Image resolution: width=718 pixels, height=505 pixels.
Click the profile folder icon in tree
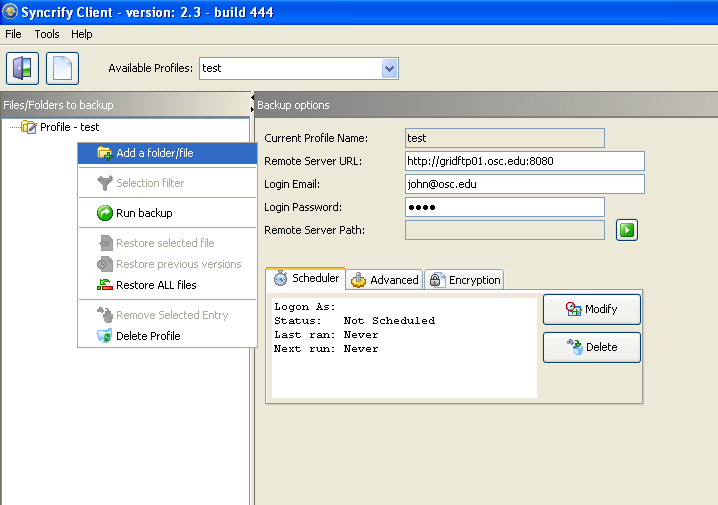tap(29, 127)
